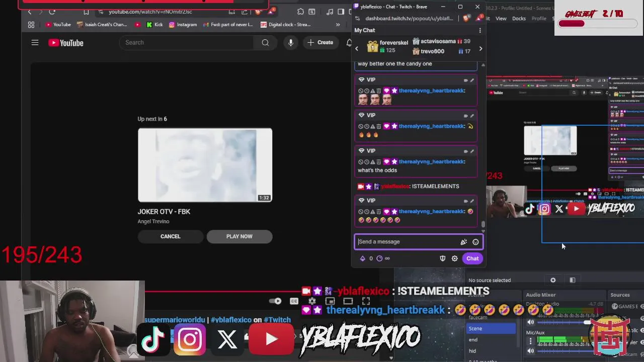Image resolution: width=644 pixels, height=362 pixels.
Task: Select the OBS scene named Scene
Action: pos(491,329)
